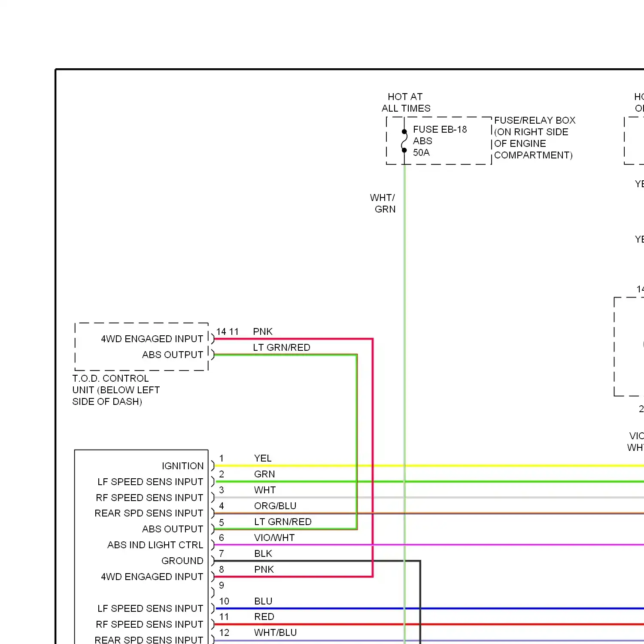The width and height of the screenshot is (644, 644).
Task: Select "4WD ENGAGED INPUT" at pin 8
Action: tap(152, 577)
